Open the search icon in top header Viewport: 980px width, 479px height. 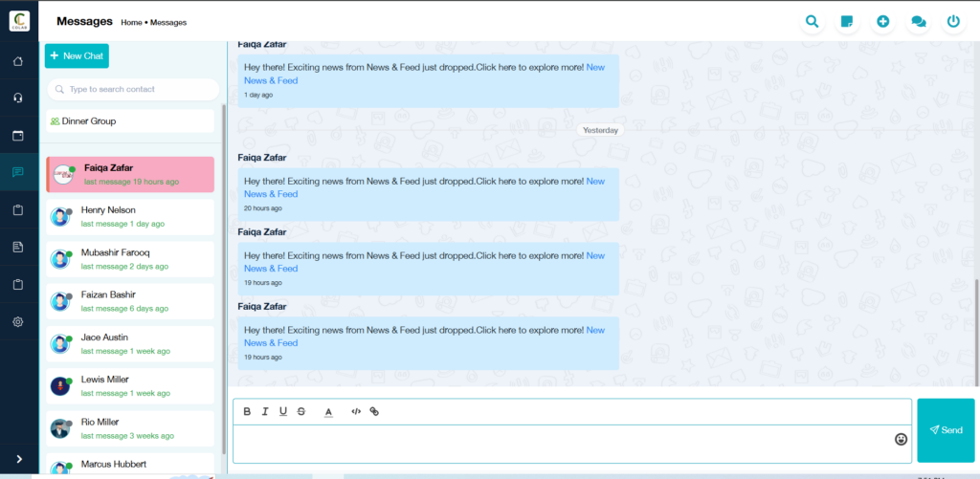coord(812,22)
